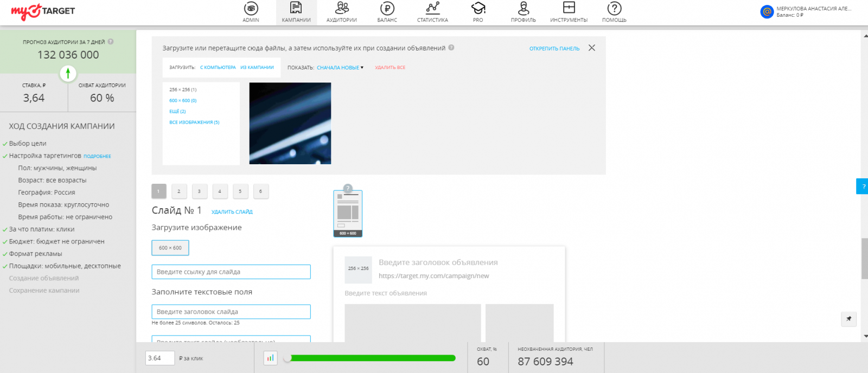
Task: Click the 256 × 256 logo placeholder in preview
Action: point(358,269)
